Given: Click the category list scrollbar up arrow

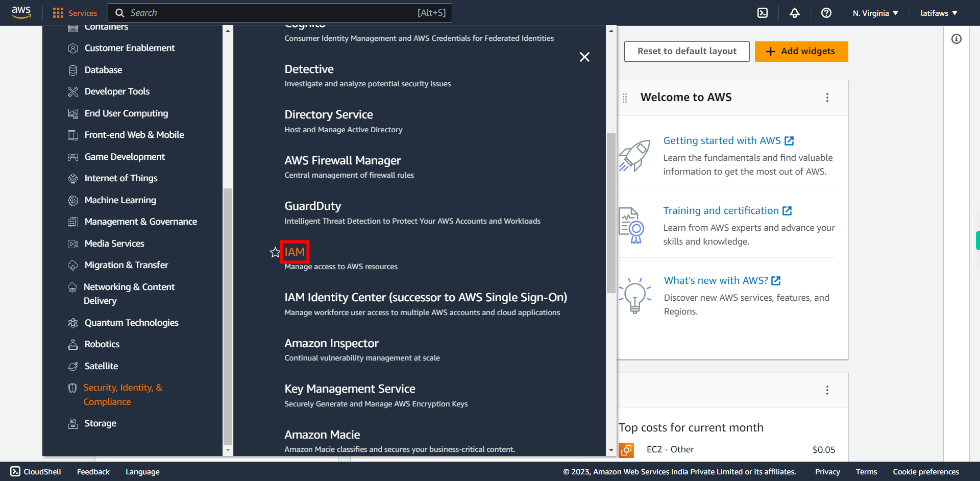Looking at the screenshot, I should coord(228,31).
